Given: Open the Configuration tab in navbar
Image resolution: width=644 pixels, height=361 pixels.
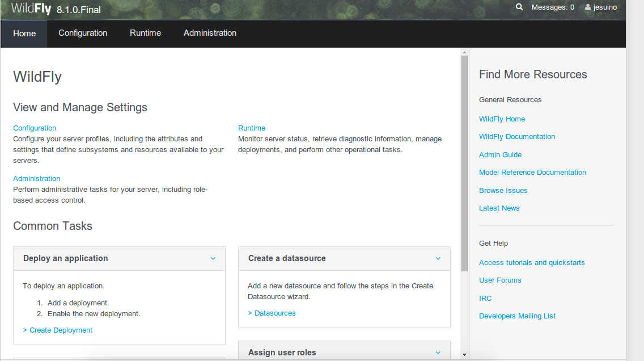Looking at the screenshot, I should [83, 33].
